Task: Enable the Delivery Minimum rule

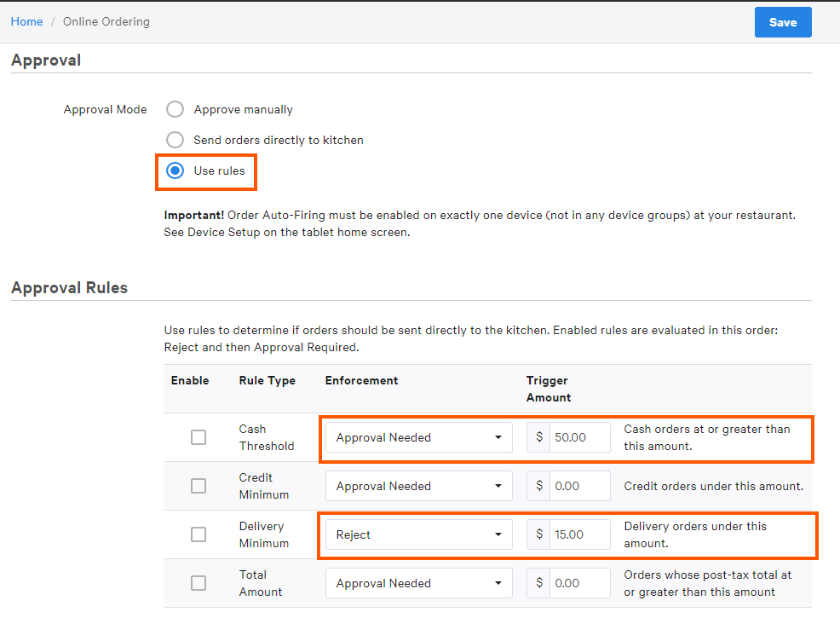Action: [198, 534]
